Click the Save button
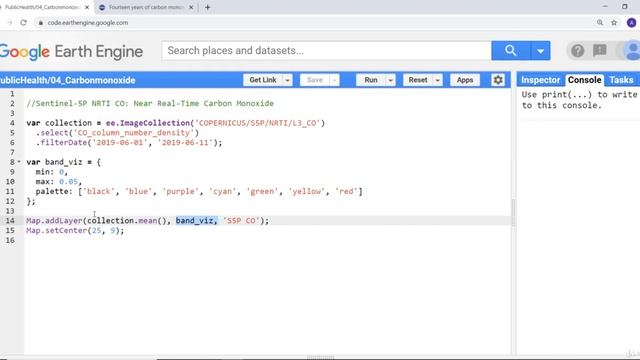This screenshot has height=360, width=640. click(315, 80)
